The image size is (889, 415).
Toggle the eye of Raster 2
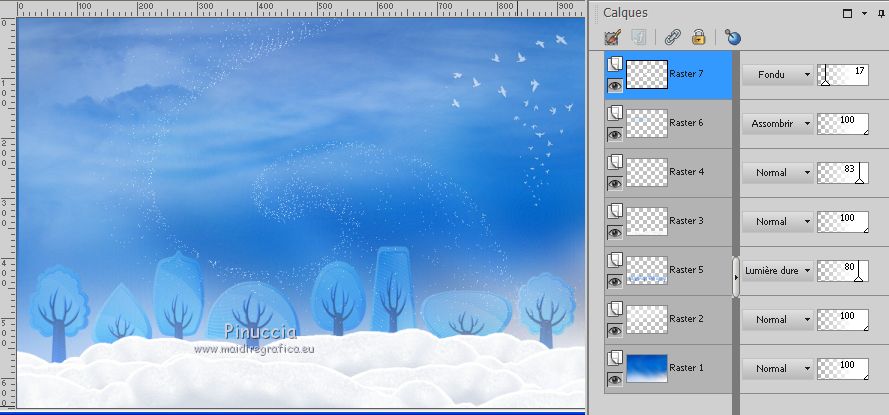click(615, 330)
